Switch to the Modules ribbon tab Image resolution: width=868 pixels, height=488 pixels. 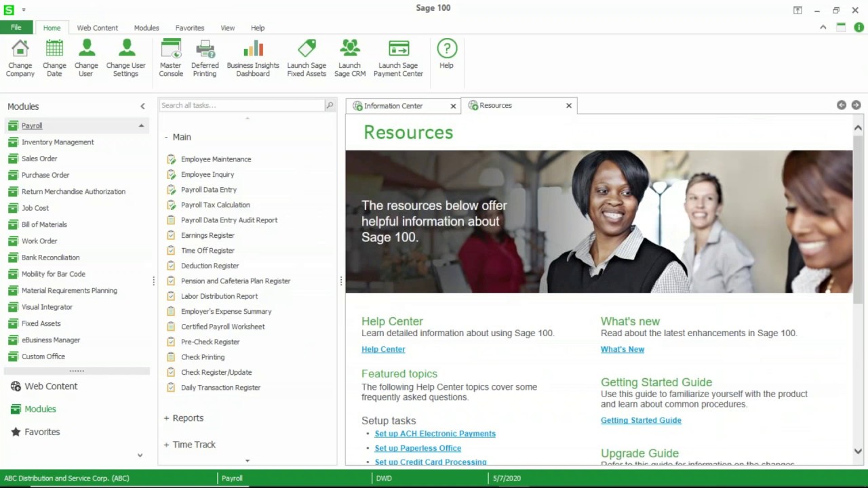coord(146,28)
